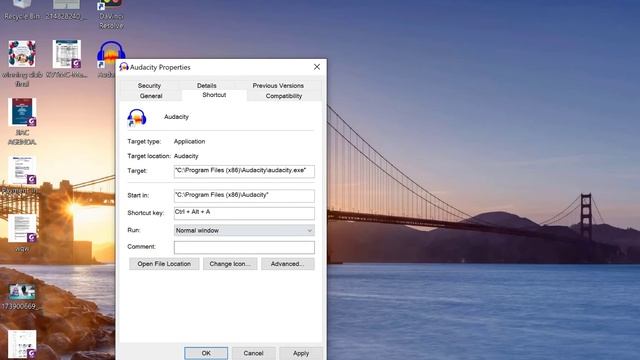The height and width of the screenshot is (360, 640).
Task: Open the Recycle Bin desktop icon
Action: (x=22, y=10)
